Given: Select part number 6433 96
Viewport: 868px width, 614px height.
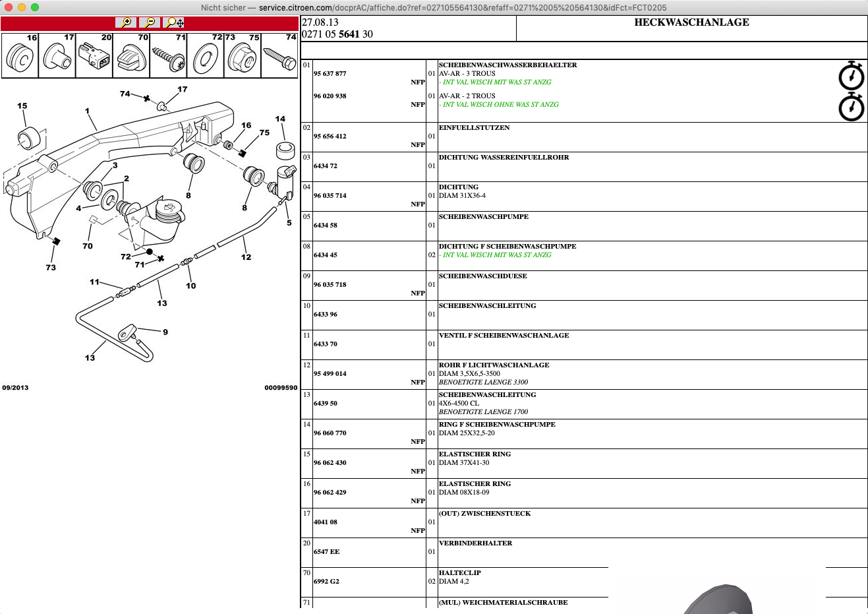Looking at the screenshot, I should (x=326, y=314).
